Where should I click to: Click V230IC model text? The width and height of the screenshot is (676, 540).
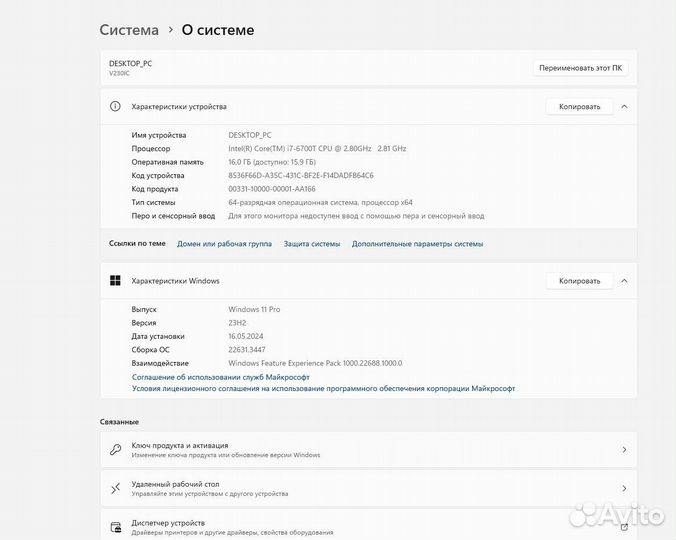tap(119, 73)
